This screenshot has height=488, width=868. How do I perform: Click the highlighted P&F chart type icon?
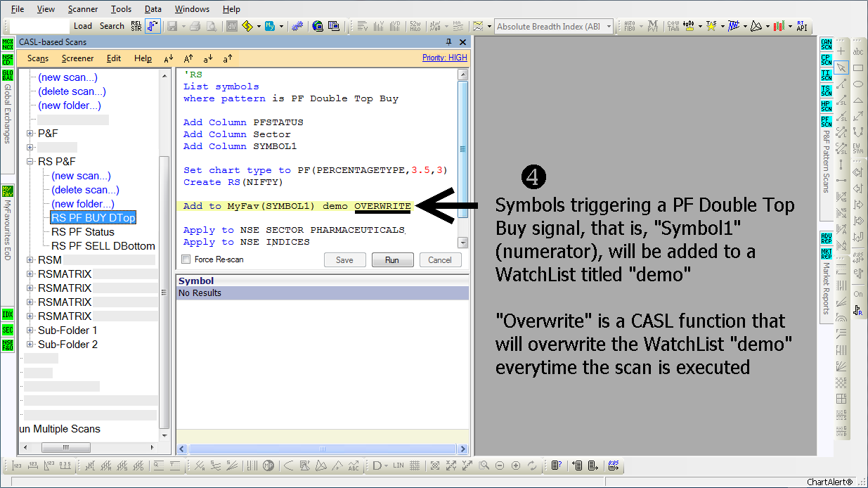[153, 26]
